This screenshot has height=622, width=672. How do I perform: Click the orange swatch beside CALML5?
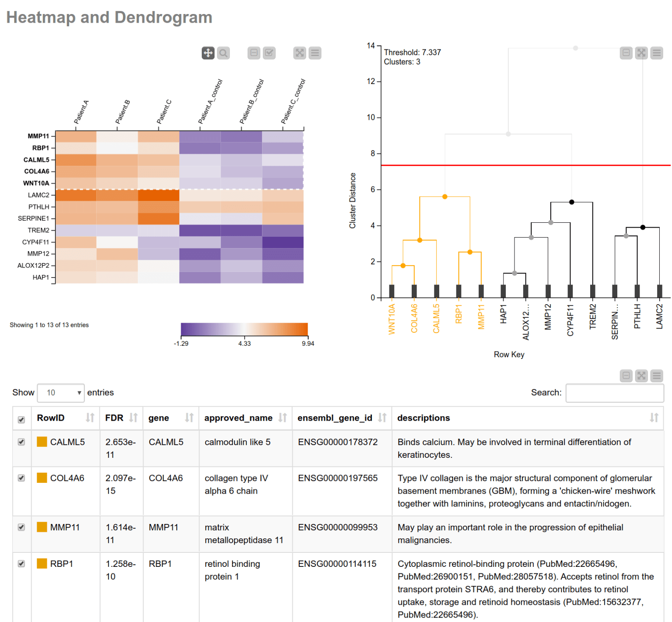[42, 442]
